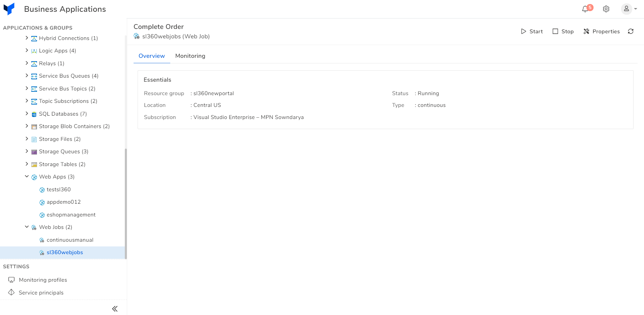Viewport: 644px width, 315px height.
Task: Expand the Logic Apps node
Action: coord(27,50)
